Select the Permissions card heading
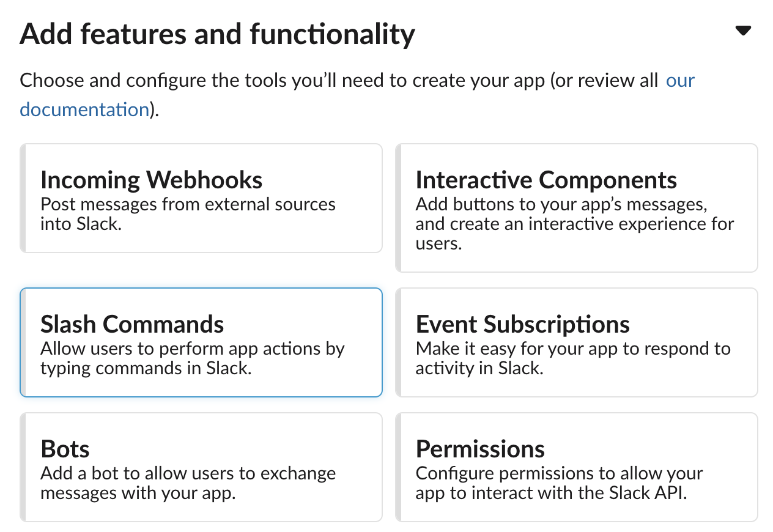Image resolution: width=773 pixels, height=532 pixels. pos(480,449)
